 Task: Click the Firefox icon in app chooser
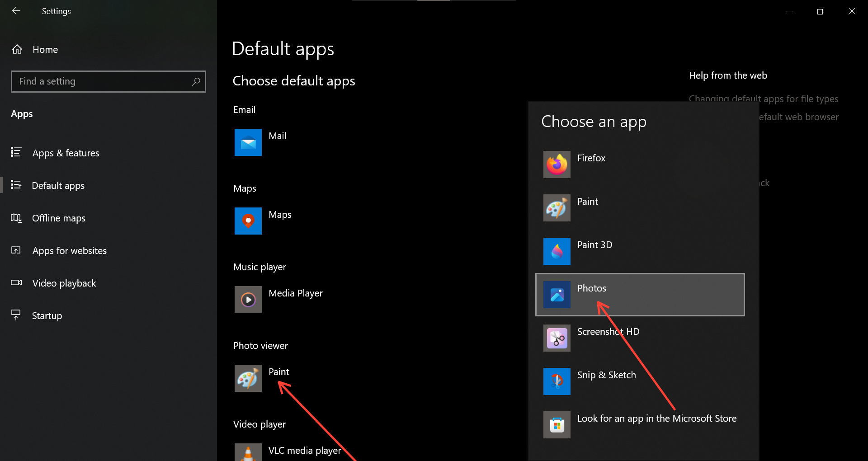557,165
